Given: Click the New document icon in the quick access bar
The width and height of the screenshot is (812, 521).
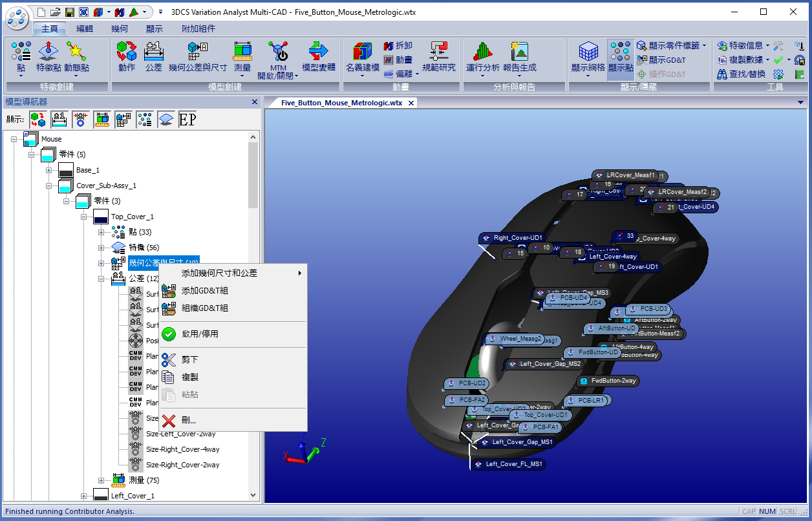Looking at the screenshot, I should [x=42, y=12].
